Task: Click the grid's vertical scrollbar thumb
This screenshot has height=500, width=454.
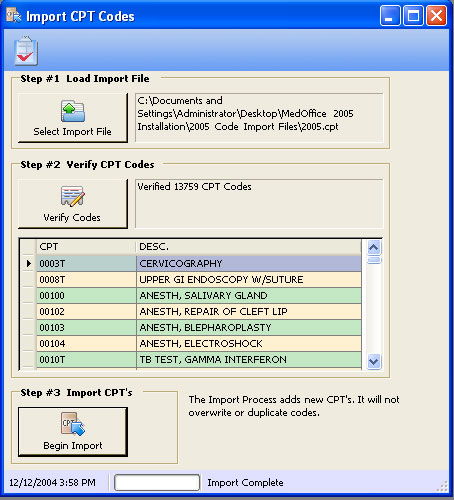Action: point(374,260)
